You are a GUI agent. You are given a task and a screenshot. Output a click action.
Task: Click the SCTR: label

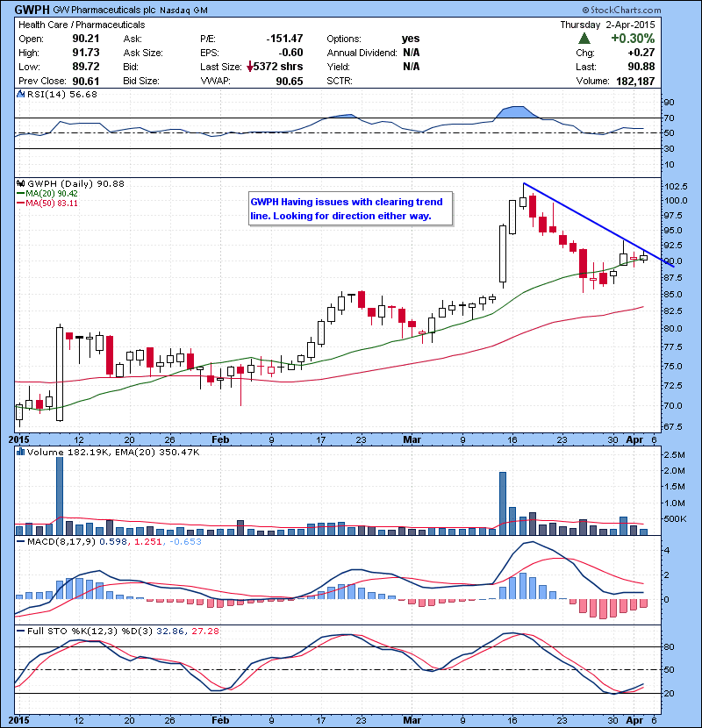point(340,81)
